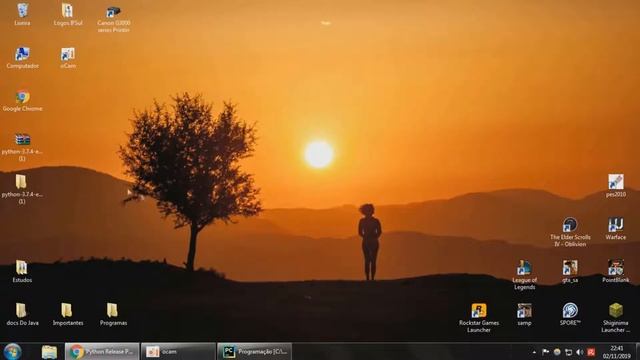Select the Computador desktop icon
640x360 pixels.
pyautogui.click(x=22, y=58)
